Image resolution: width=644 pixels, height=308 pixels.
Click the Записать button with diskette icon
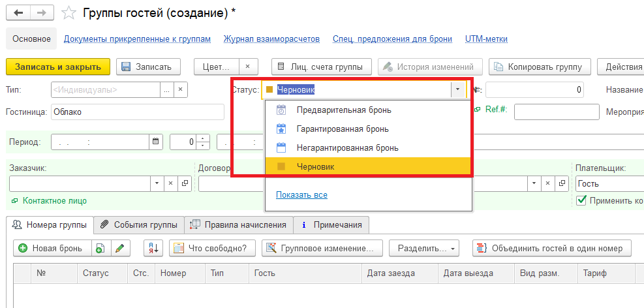pyautogui.click(x=148, y=67)
